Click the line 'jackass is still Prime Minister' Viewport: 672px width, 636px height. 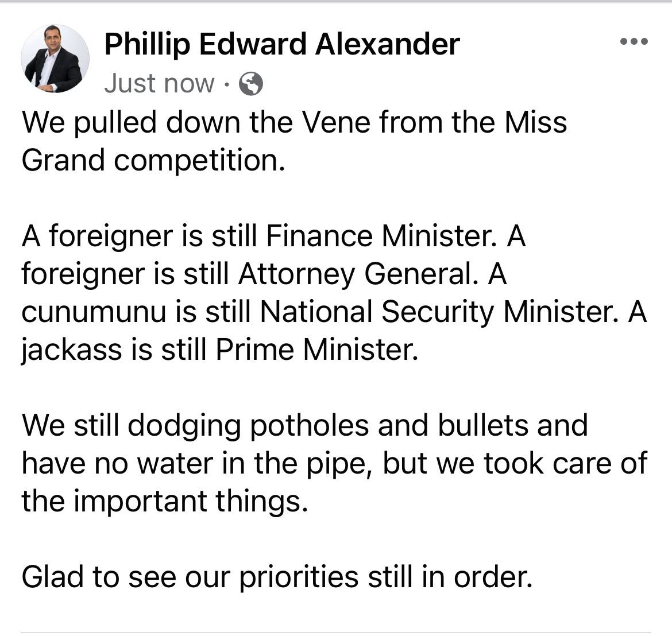(x=220, y=350)
